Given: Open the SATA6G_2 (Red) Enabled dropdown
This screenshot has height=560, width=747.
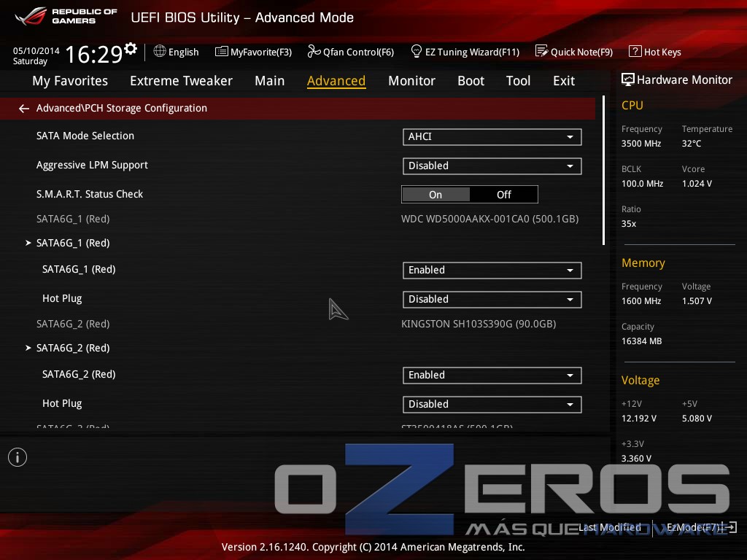Looking at the screenshot, I should (492, 376).
